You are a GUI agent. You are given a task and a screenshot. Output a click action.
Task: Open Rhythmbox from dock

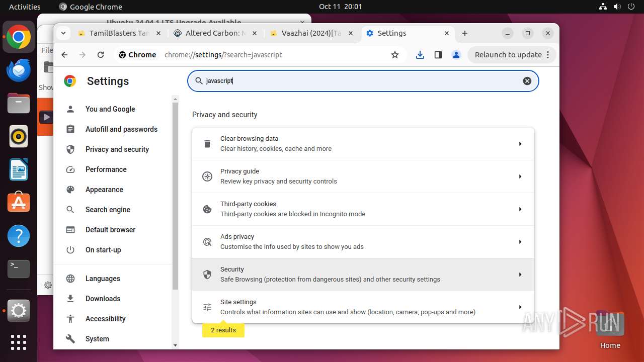[19, 136]
